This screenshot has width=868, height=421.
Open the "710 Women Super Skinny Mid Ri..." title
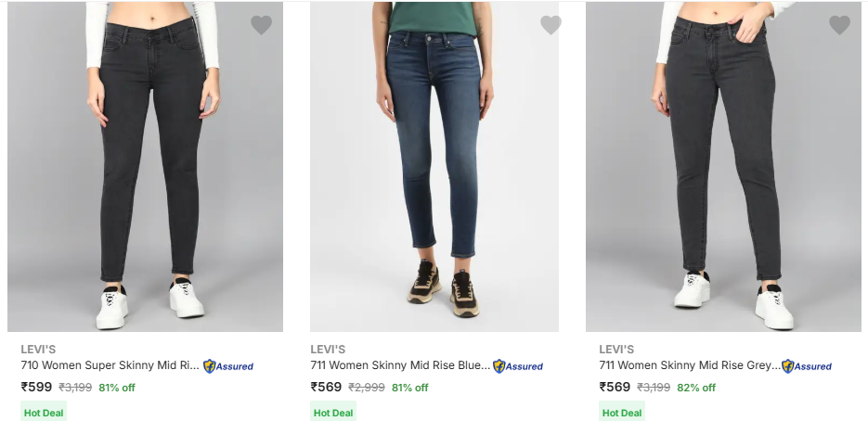pyautogui.click(x=110, y=366)
